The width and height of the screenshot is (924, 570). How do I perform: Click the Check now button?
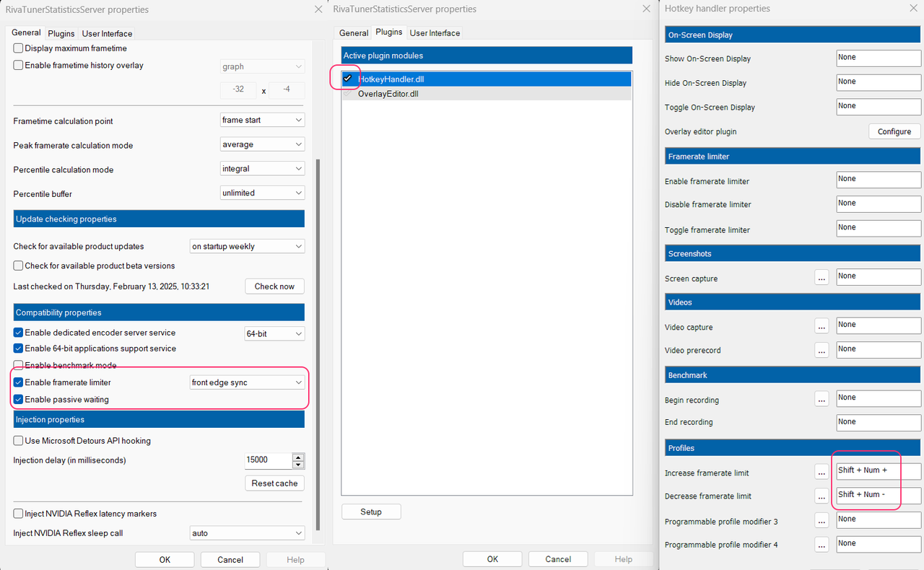coord(274,286)
